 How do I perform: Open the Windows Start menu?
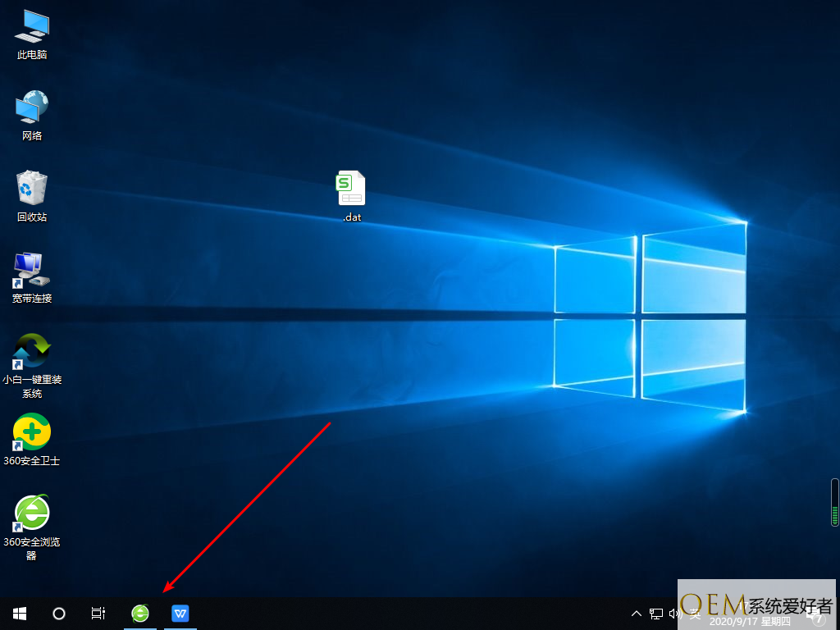click(19, 613)
